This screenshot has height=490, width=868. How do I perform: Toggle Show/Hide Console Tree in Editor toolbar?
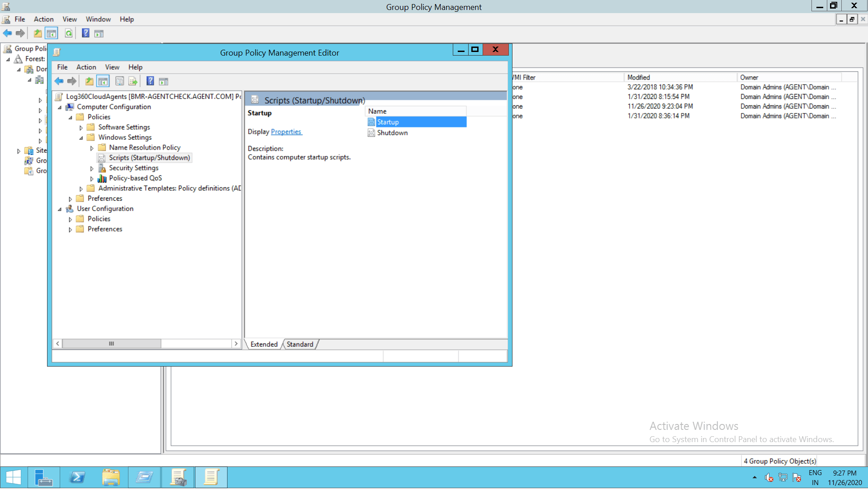click(x=103, y=81)
